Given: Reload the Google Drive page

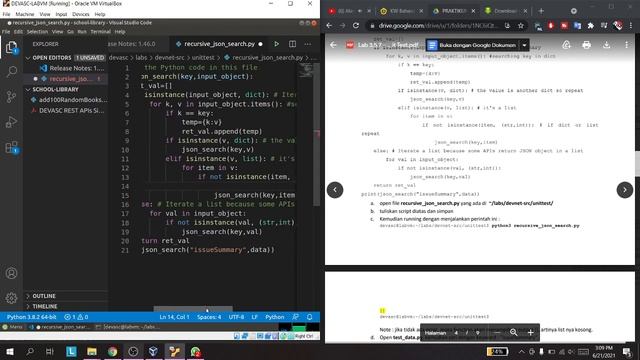Looking at the screenshot, I should tap(356, 25).
